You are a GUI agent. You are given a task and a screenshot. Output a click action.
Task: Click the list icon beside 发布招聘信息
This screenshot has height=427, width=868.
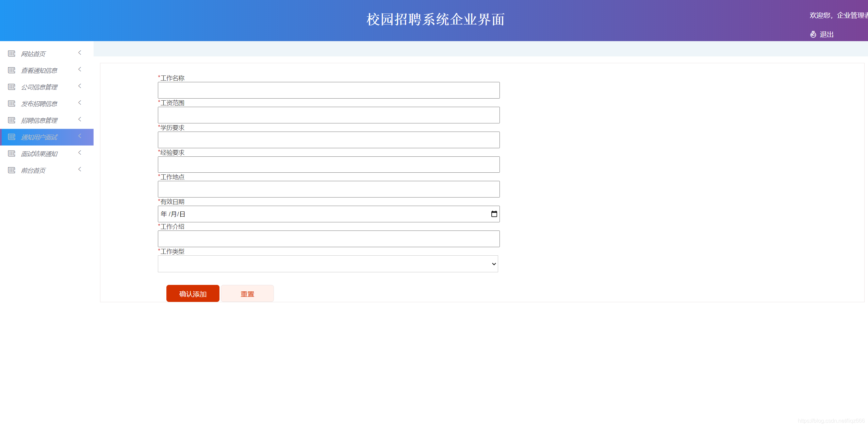12,104
